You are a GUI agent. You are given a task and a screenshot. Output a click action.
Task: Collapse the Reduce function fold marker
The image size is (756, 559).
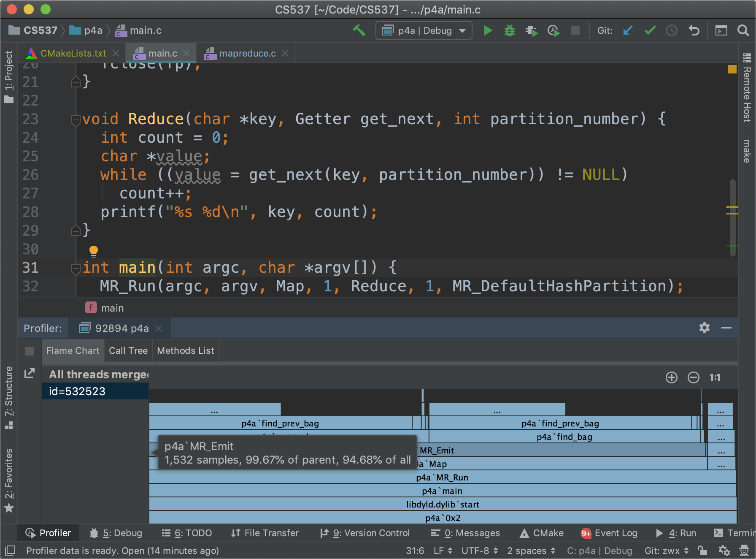(x=76, y=120)
